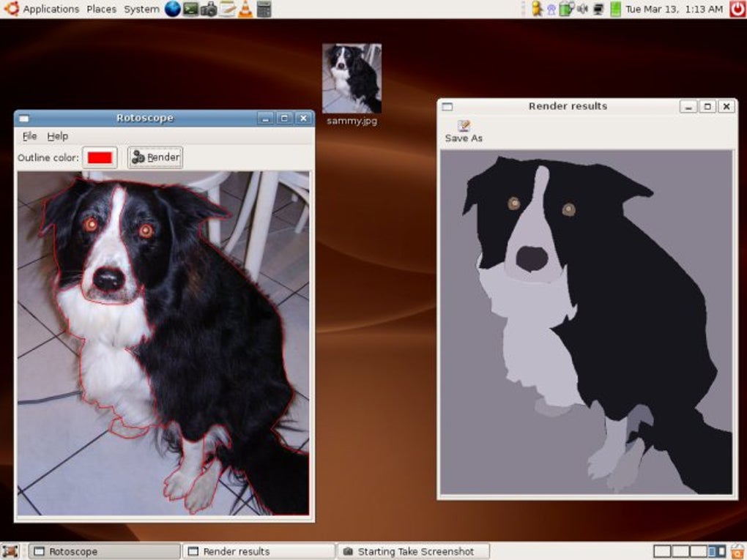Open the Save As tool in Render results
The height and width of the screenshot is (560, 747).
(x=464, y=132)
